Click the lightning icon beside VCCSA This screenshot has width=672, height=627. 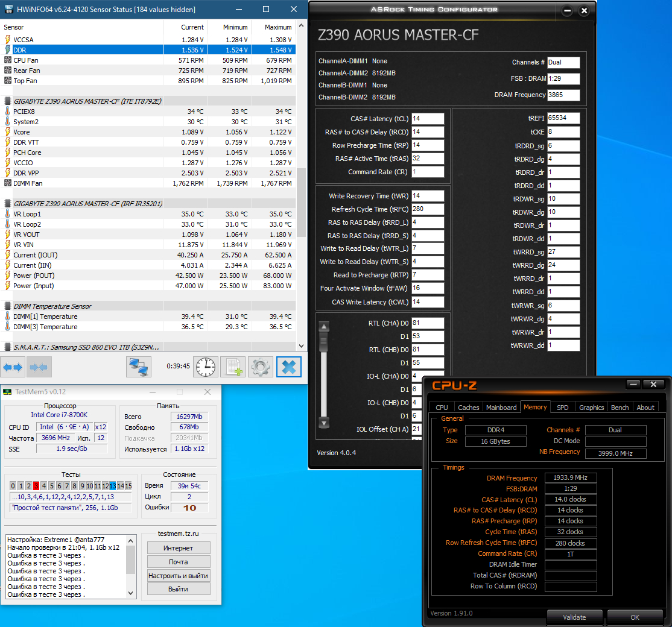(7, 39)
